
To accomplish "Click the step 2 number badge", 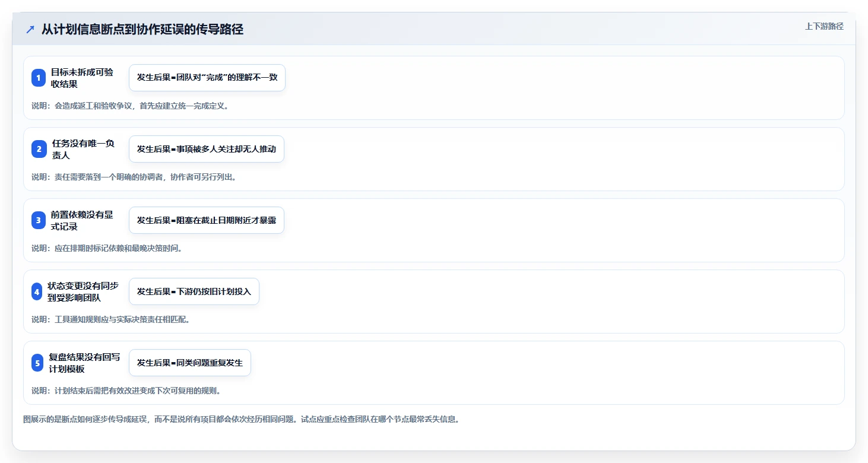I will pos(39,149).
